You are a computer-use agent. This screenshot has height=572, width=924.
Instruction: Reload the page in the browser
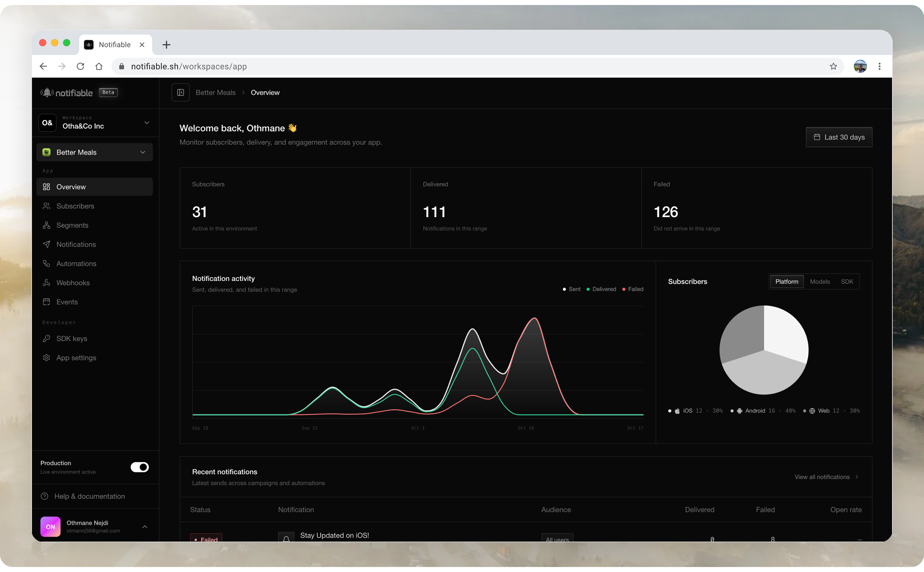[80, 66]
